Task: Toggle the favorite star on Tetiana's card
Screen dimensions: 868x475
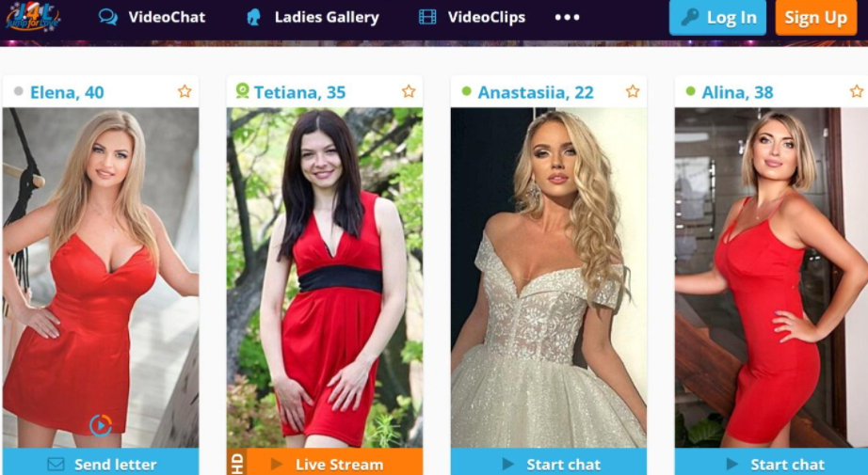Action: pos(409,92)
